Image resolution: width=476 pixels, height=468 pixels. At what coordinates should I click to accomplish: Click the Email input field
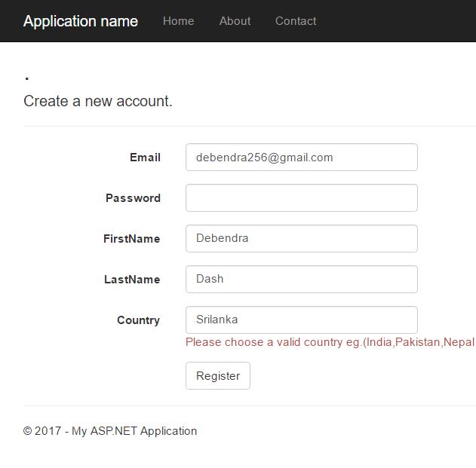point(301,158)
